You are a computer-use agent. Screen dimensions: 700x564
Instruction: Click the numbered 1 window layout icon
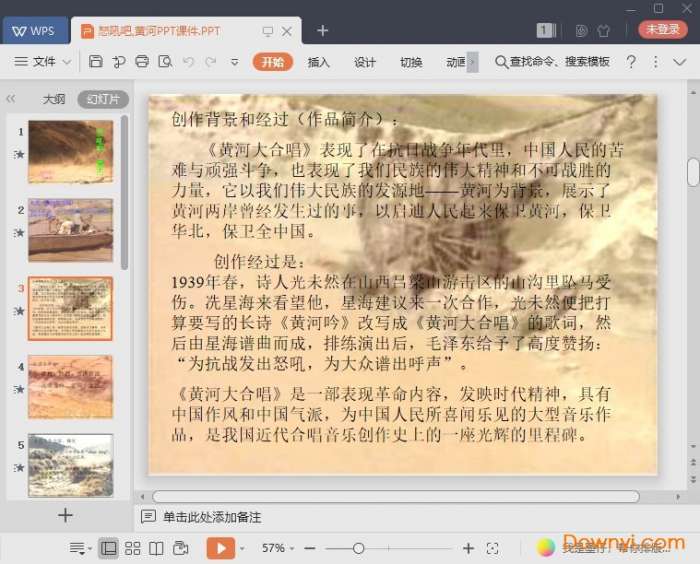tap(546, 30)
